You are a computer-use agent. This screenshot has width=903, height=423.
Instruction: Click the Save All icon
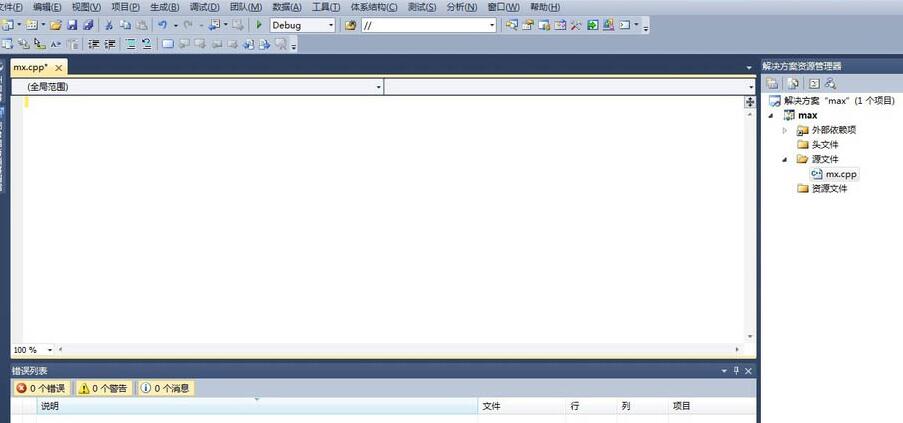tap(88, 25)
